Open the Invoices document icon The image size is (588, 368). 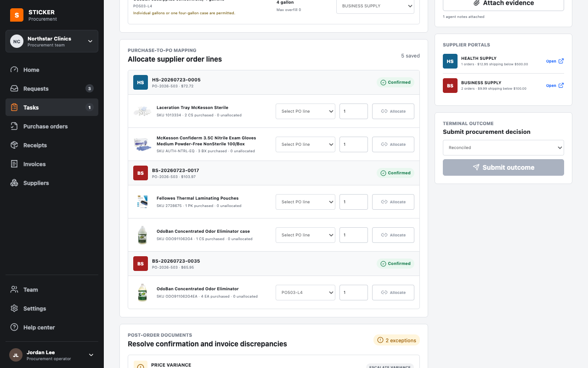[x=14, y=164]
